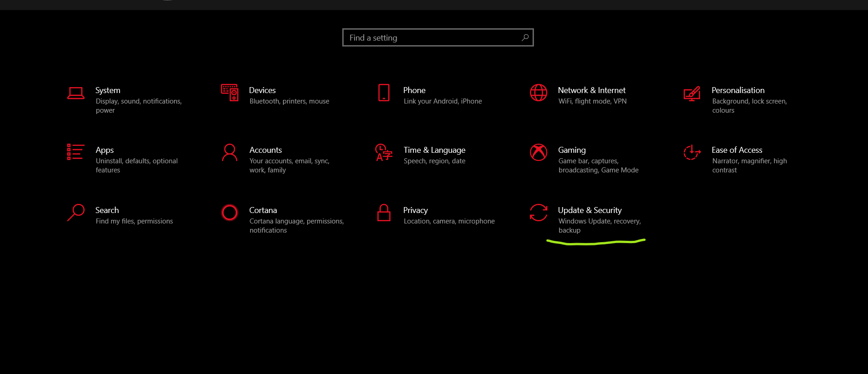Click the Network & Internet globe icon
The width and height of the screenshot is (868, 374).
point(539,93)
